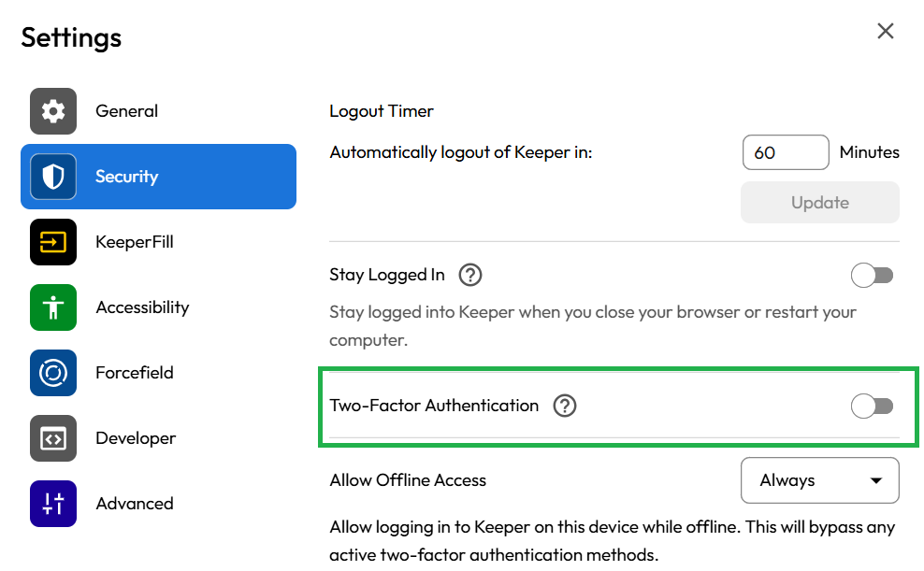This screenshot has width=924, height=571.
Task: Click the green Accessibility person icon
Action: tap(53, 307)
